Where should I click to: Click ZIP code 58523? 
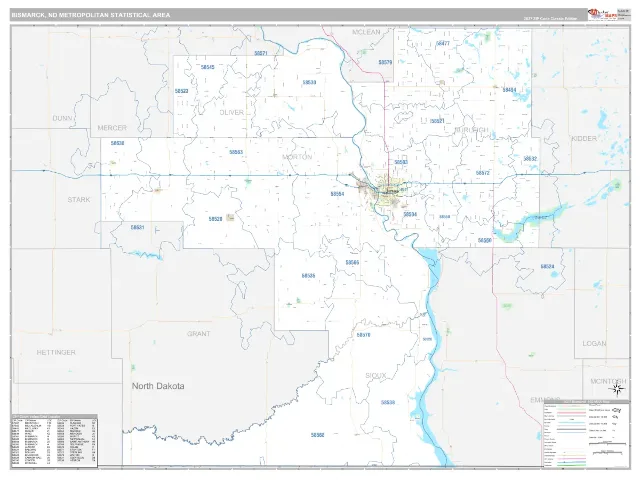coord(182,91)
